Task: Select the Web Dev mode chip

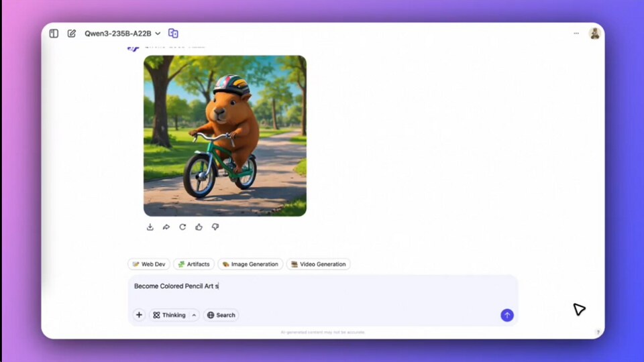Action: pos(149,264)
